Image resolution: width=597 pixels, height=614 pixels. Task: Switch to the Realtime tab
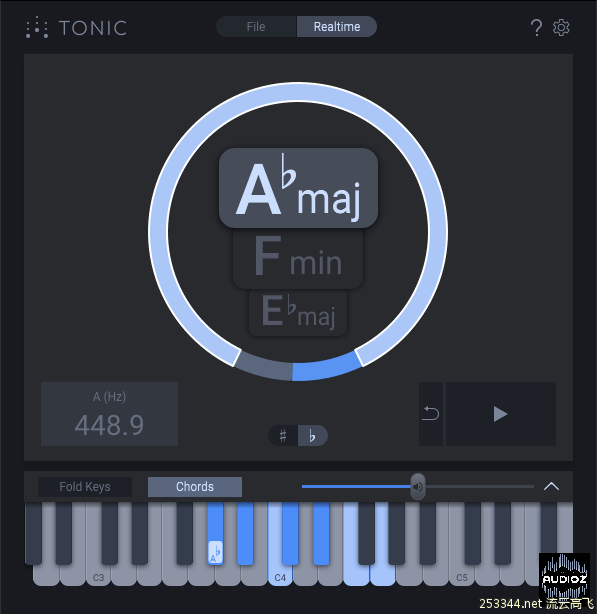tap(337, 27)
